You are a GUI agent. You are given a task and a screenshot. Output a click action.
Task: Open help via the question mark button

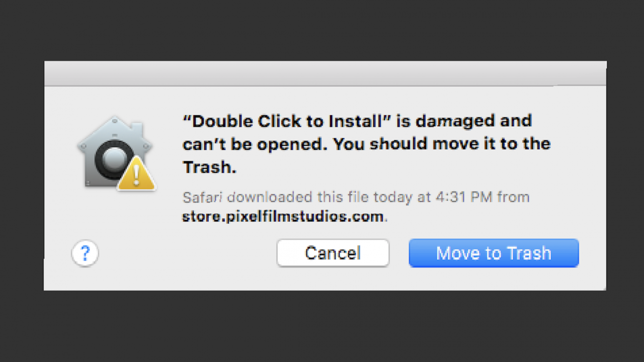pyautogui.click(x=85, y=253)
